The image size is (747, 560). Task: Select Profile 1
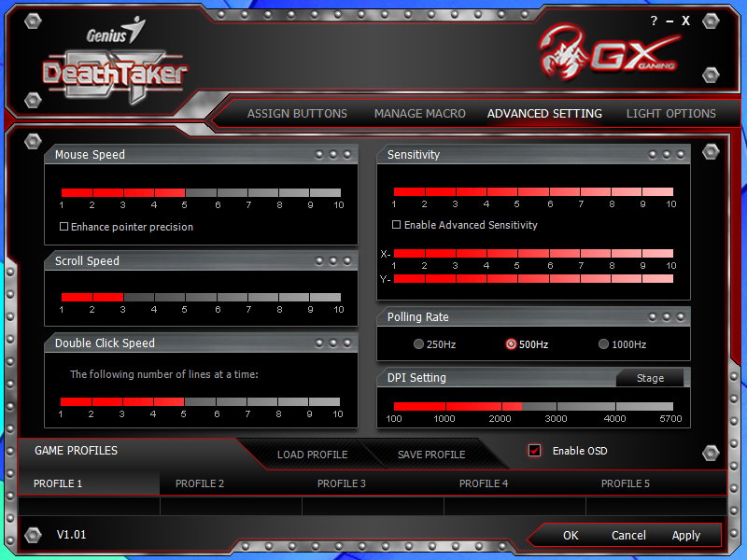coord(89,483)
